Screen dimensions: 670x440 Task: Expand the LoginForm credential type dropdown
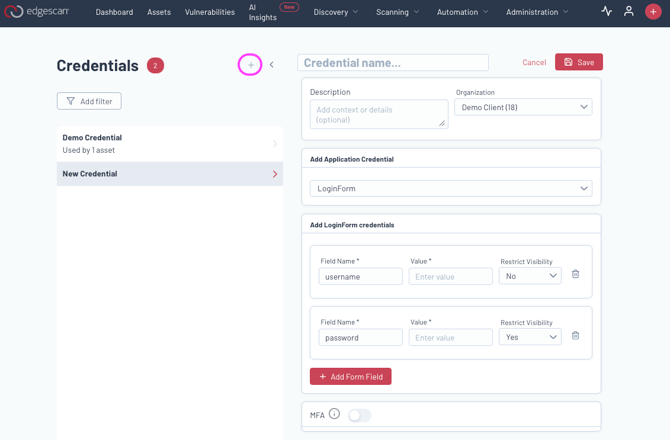pos(451,188)
